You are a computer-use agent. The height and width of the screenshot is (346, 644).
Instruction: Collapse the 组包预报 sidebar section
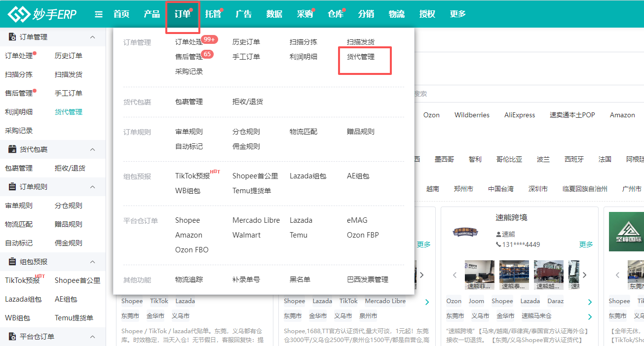[x=92, y=262]
